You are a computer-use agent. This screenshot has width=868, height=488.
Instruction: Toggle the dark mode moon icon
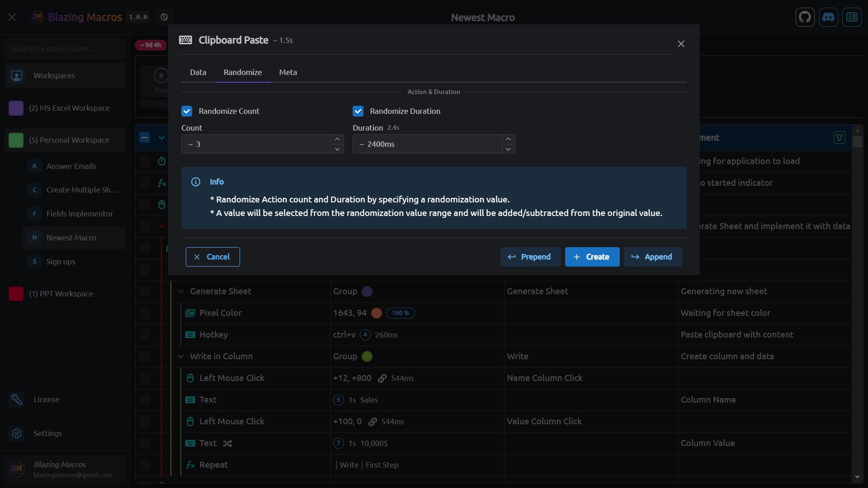[x=165, y=17]
